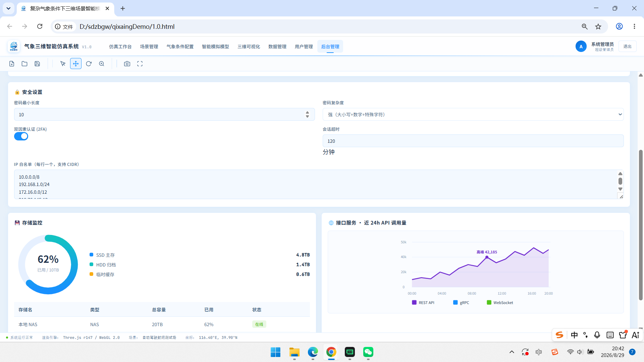
Task: Select the zoom-in magnifier tool
Action: coord(102,64)
